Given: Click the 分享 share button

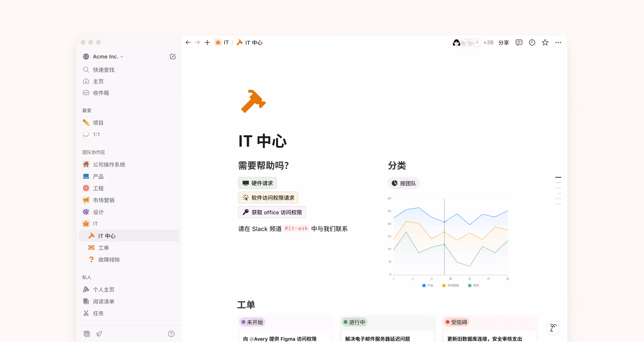Looking at the screenshot, I should click(503, 43).
